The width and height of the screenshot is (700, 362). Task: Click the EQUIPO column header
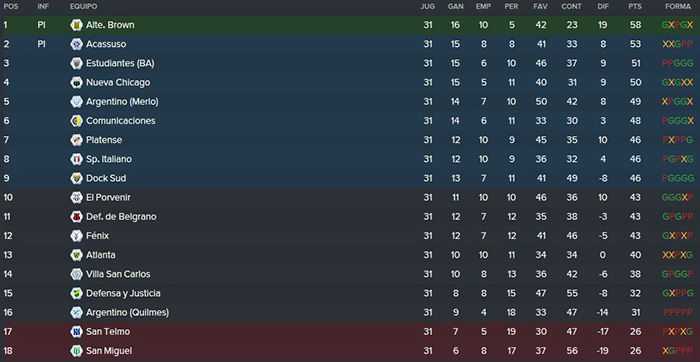click(83, 7)
